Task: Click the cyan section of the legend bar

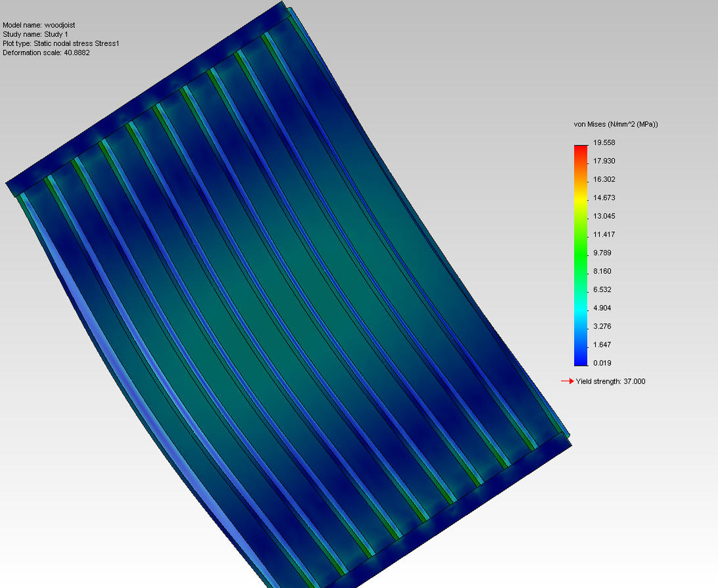Action: click(581, 308)
